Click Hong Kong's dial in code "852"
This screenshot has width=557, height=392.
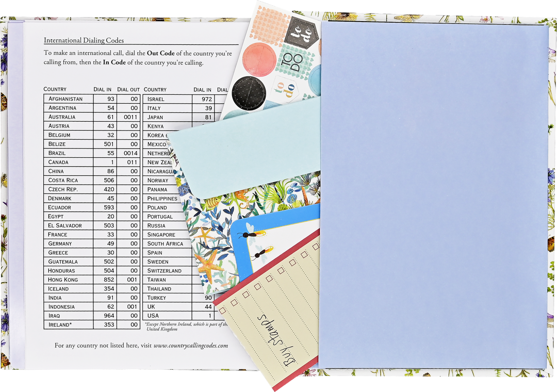click(x=109, y=280)
